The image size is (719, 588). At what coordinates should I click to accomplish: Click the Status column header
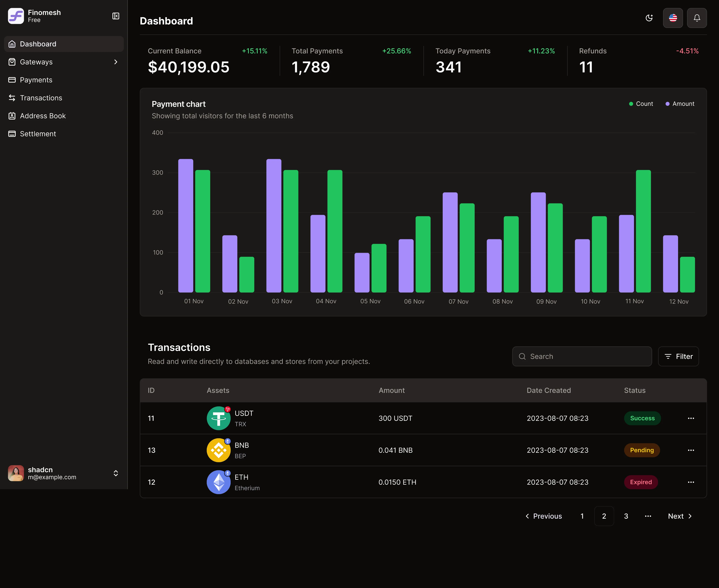pyautogui.click(x=635, y=391)
